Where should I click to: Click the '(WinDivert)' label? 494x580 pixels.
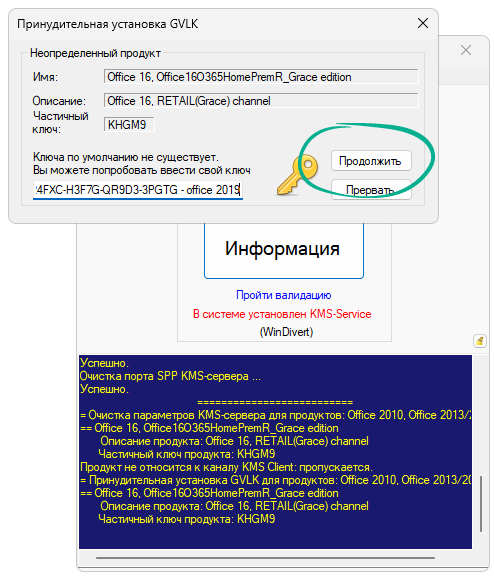coord(286,332)
